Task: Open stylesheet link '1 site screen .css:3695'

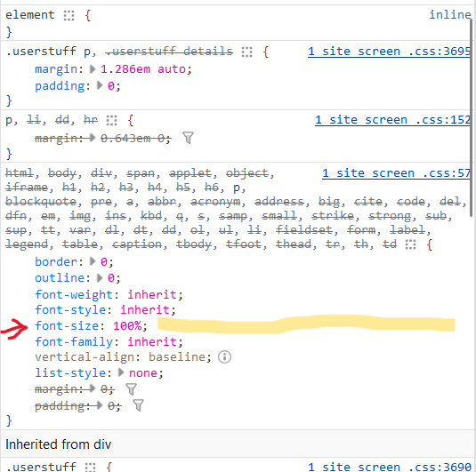Action: pos(389,52)
